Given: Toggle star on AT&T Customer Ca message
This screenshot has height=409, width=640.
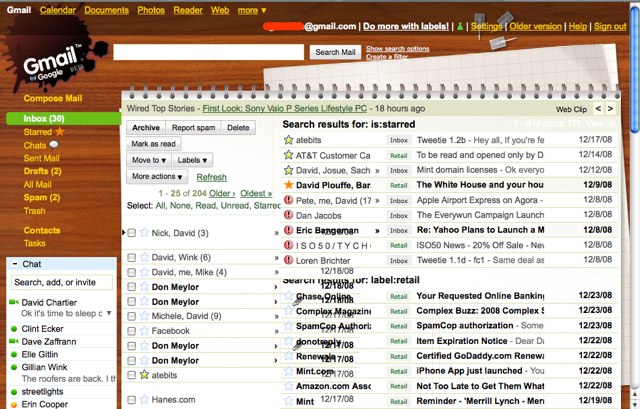Looking at the screenshot, I should pyautogui.click(x=289, y=155).
